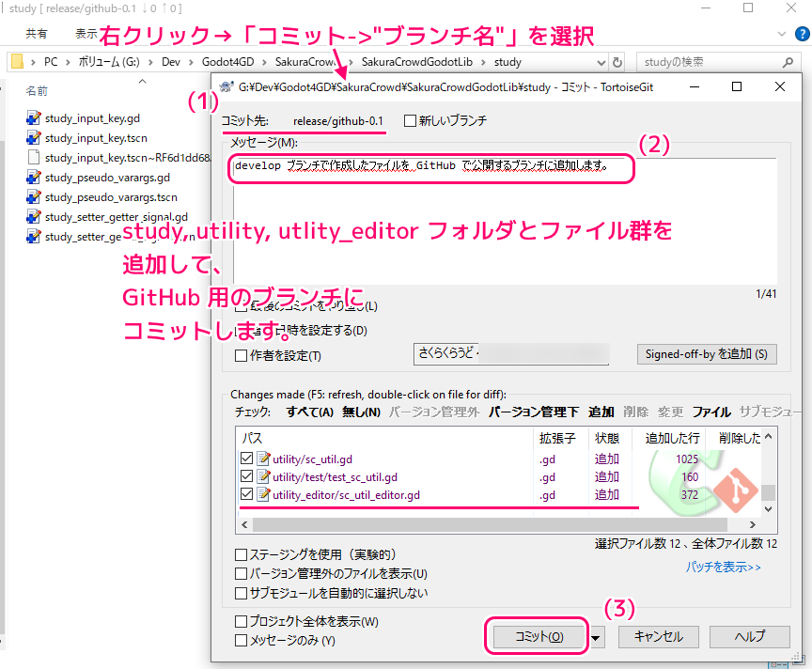The width and height of the screenshot is (812, 669).
Task: Click the study_input_key.gd file icon
Action: coord(34,119)
